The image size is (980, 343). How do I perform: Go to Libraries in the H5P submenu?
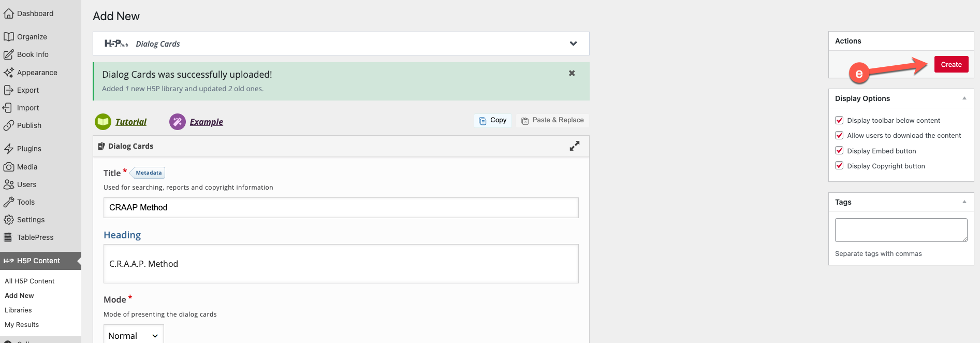click(18, 310)
